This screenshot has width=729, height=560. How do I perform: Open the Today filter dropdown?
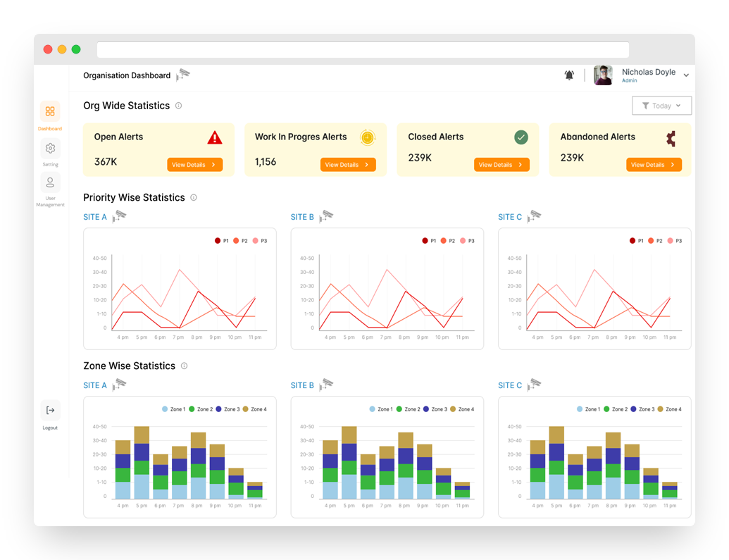[661, 106]
